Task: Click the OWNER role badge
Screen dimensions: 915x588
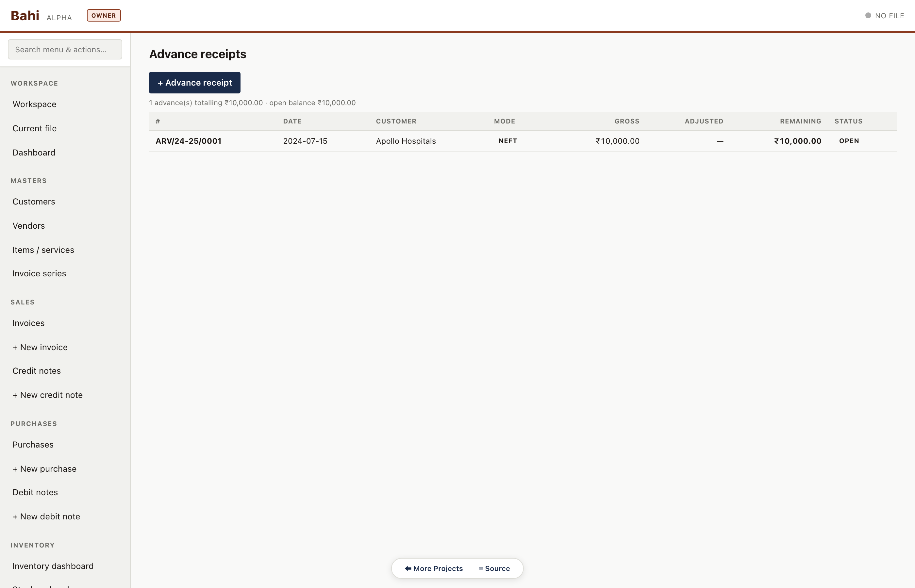Action: pyautogui.click(x=104, y=16)
